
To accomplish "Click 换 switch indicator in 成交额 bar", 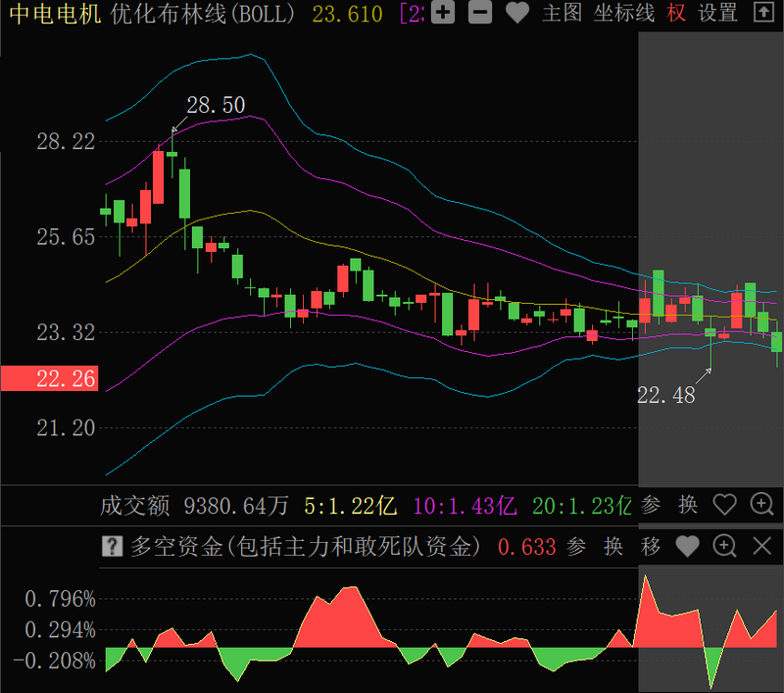I will coord(688,505).
